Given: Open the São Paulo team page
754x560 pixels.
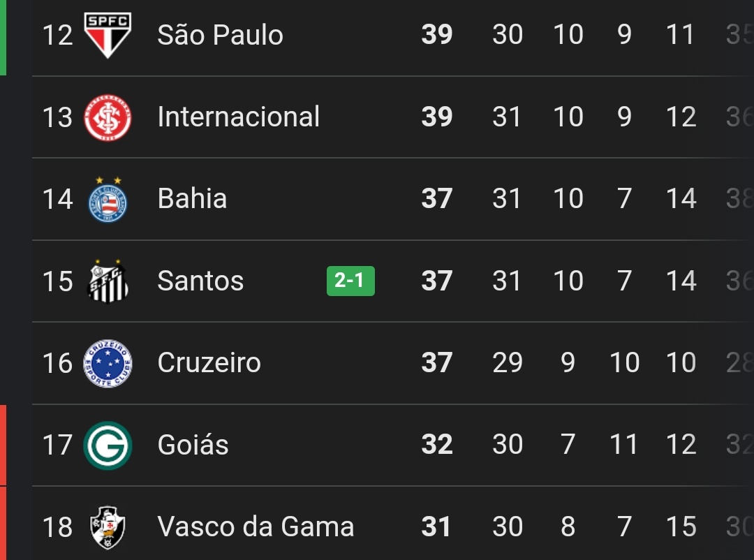Looking at the screenshot, I should [220, 35].
